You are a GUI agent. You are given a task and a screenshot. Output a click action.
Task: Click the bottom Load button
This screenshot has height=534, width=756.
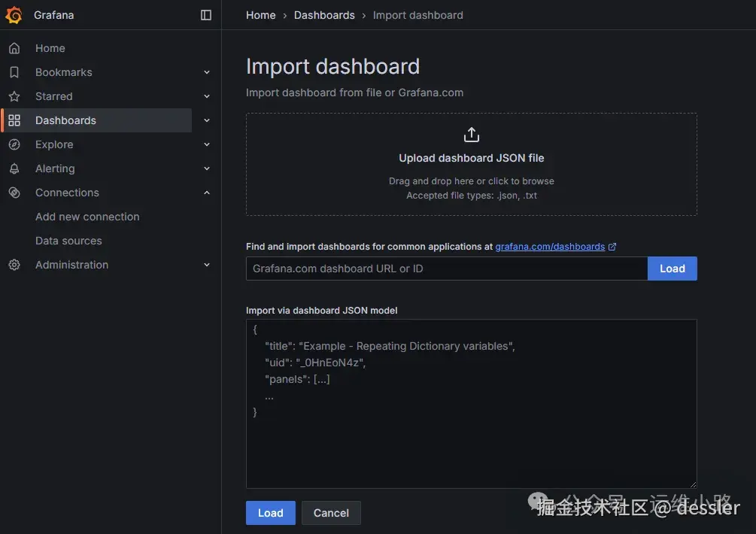(x=271, y=513)
